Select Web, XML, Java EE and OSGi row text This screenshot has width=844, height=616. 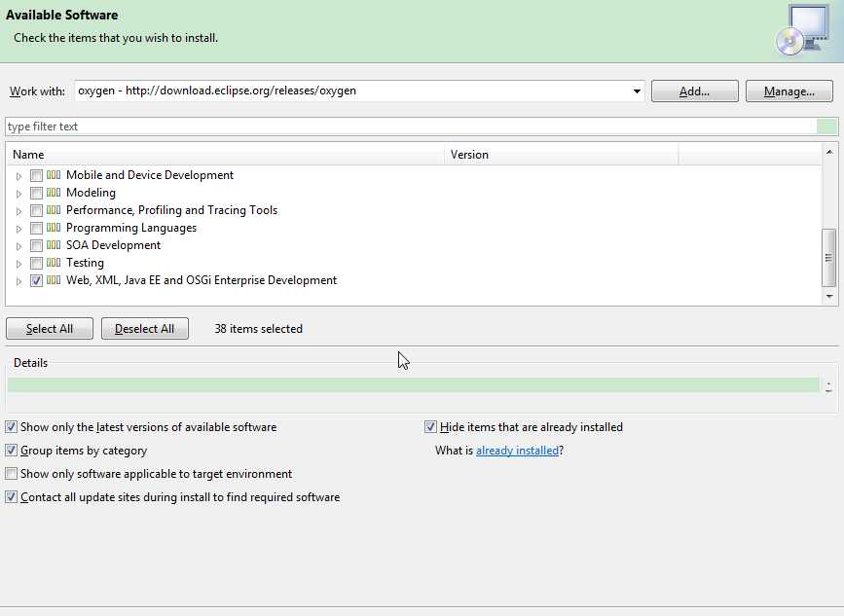click(x=202, y=280)
